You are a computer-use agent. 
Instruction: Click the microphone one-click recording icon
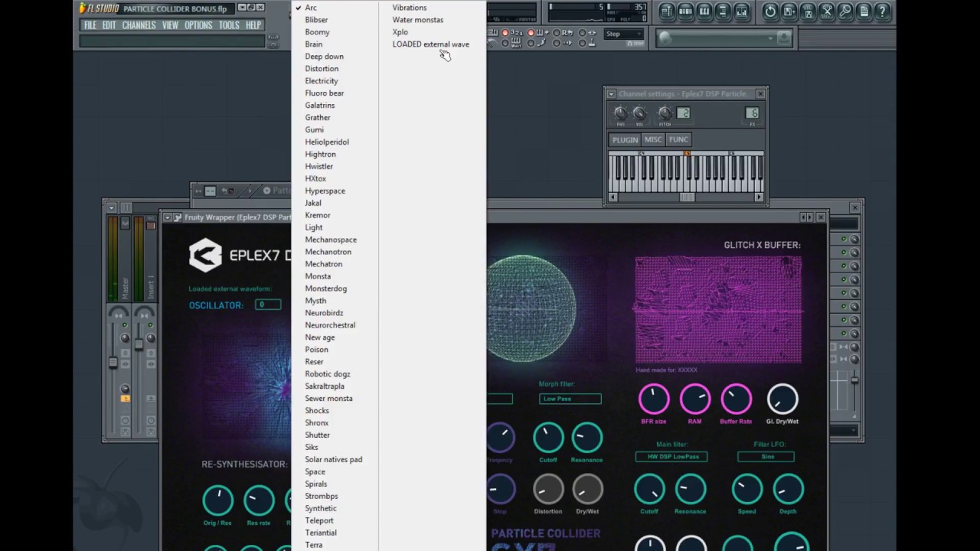(x=845, y=11)
